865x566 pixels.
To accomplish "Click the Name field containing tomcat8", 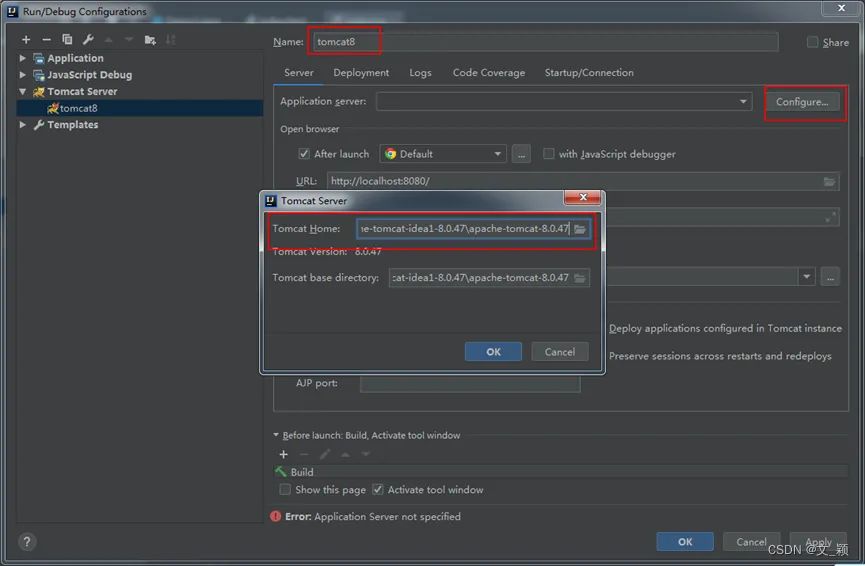I will (x=546, y=42).
